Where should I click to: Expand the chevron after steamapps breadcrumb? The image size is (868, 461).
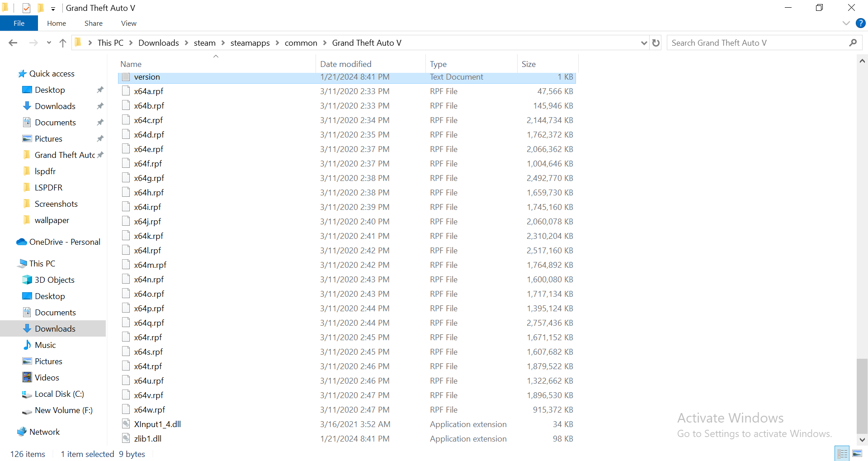pos(278,43)
